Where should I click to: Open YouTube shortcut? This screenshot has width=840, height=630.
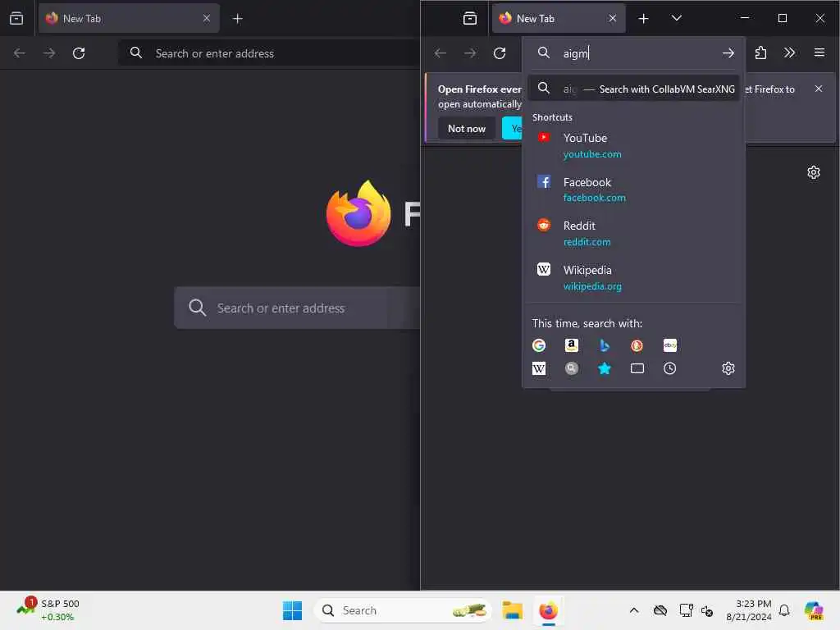pyautogui.click(x=634, y=146)
